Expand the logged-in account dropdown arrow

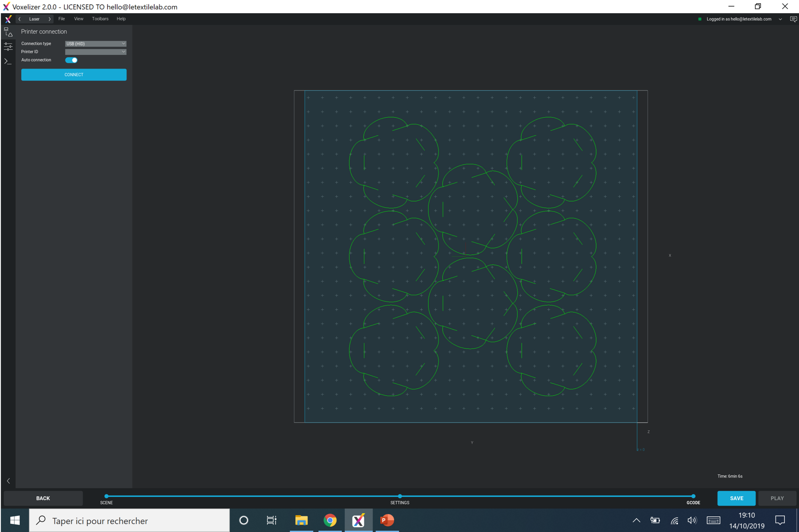click(780, 19)
